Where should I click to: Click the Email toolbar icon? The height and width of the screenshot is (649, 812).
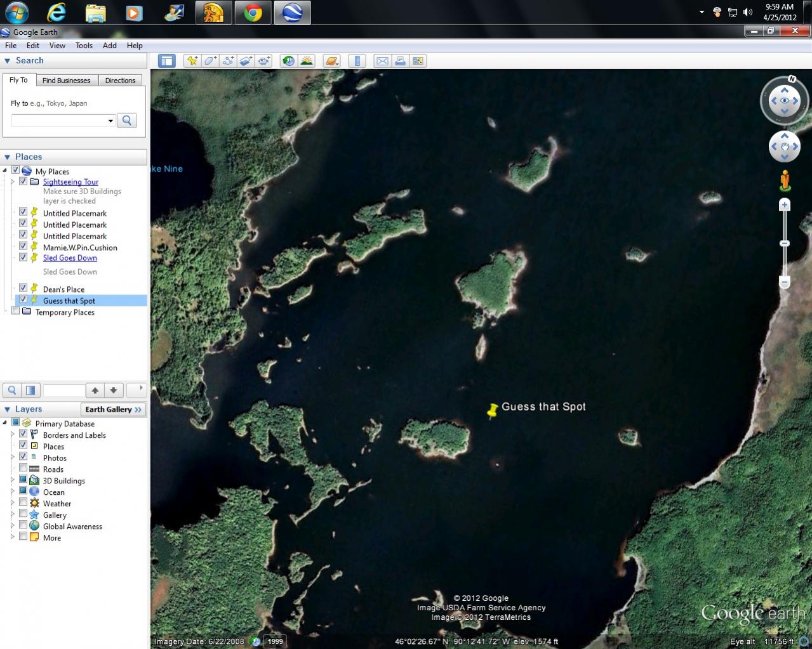(382, 61)
